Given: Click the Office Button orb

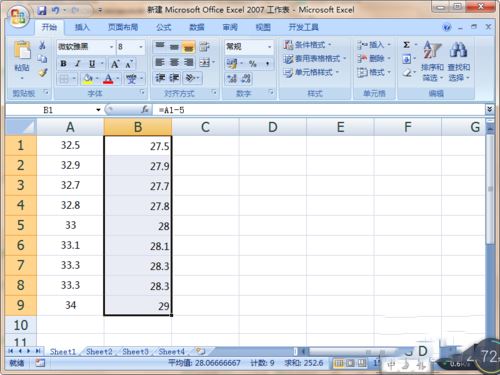Looking at the screenshot, I should click(x=18, y=16).
